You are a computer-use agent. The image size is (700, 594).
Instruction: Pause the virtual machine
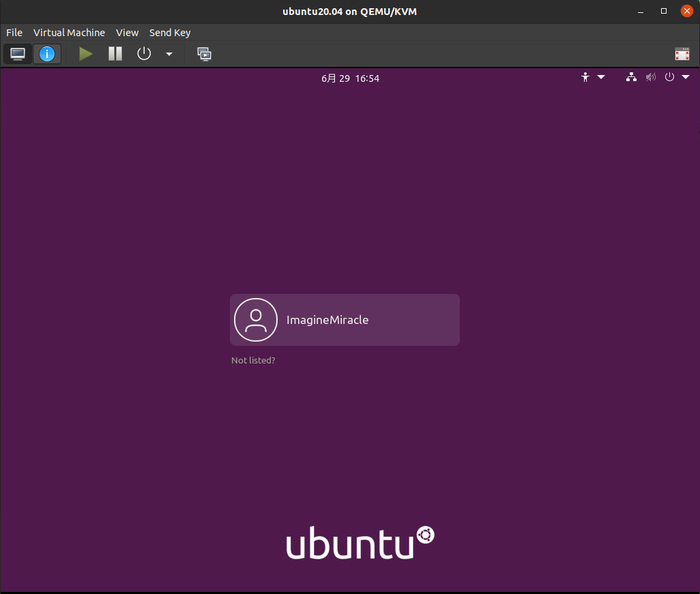coord(115,54)
